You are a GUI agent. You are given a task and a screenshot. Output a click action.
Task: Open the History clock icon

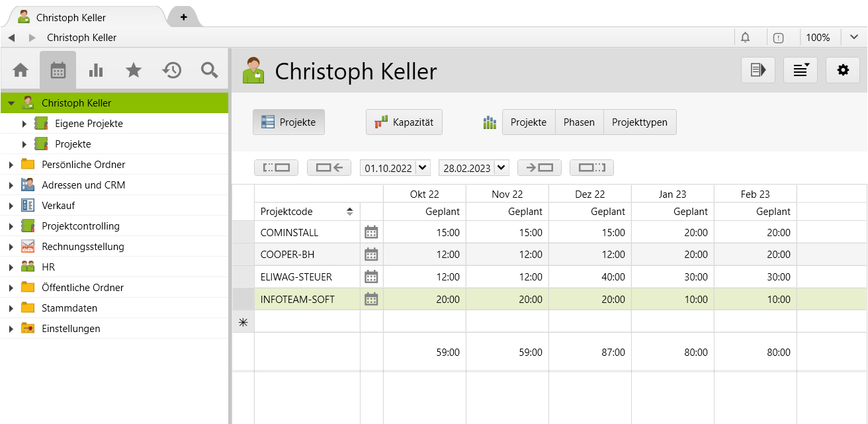coord(172,70)
